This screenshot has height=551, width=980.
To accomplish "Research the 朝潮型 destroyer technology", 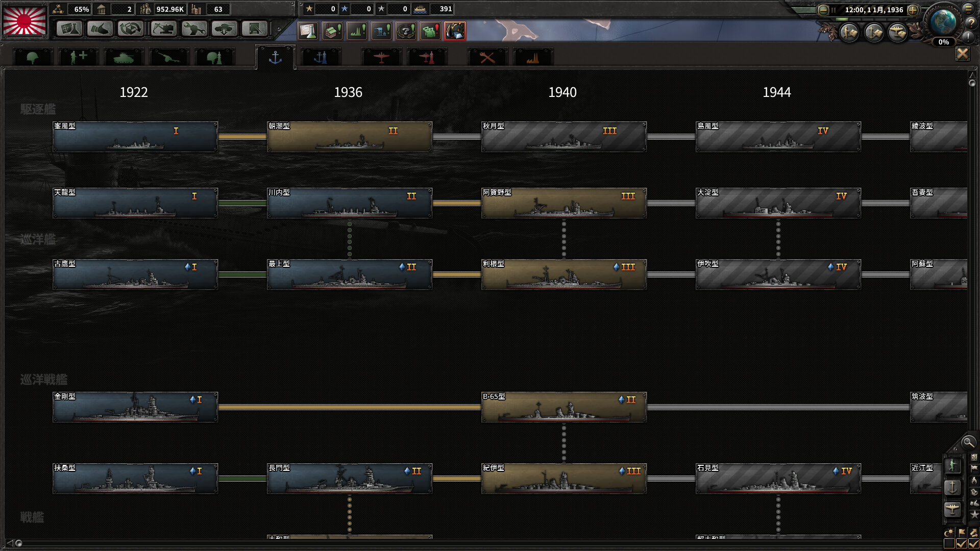I will coord(350,137).
